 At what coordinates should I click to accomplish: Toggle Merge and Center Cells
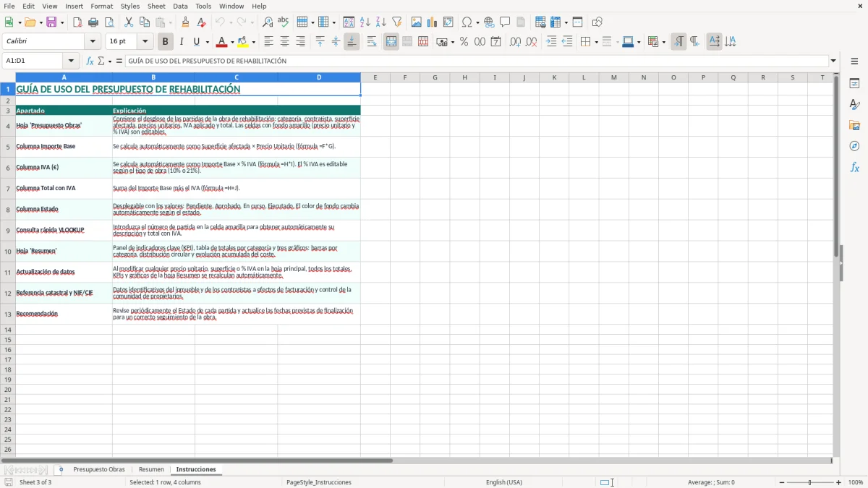(x=391, y=42)
